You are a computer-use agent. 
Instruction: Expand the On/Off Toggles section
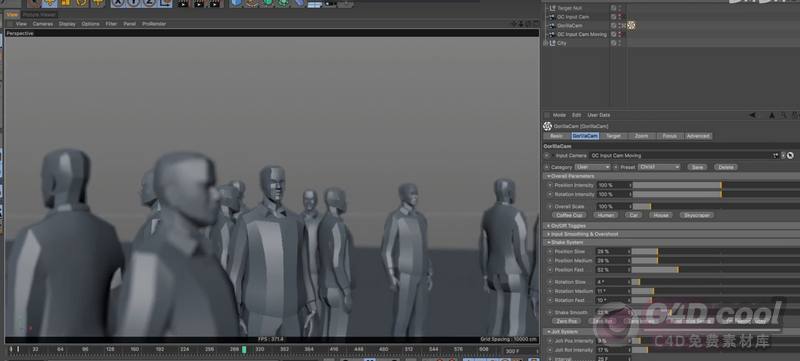(x=547, y=225)
